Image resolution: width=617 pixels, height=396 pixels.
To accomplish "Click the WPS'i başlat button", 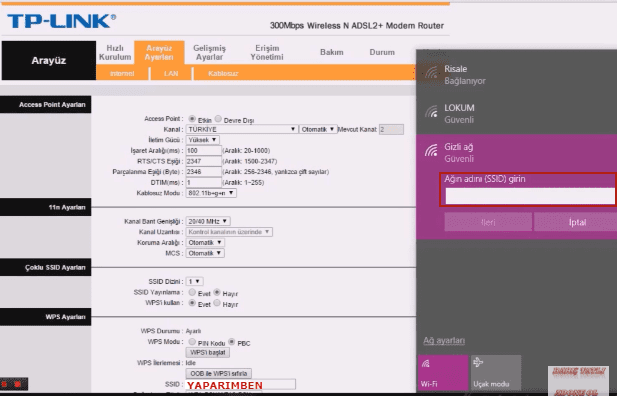I will pos(207,352).
